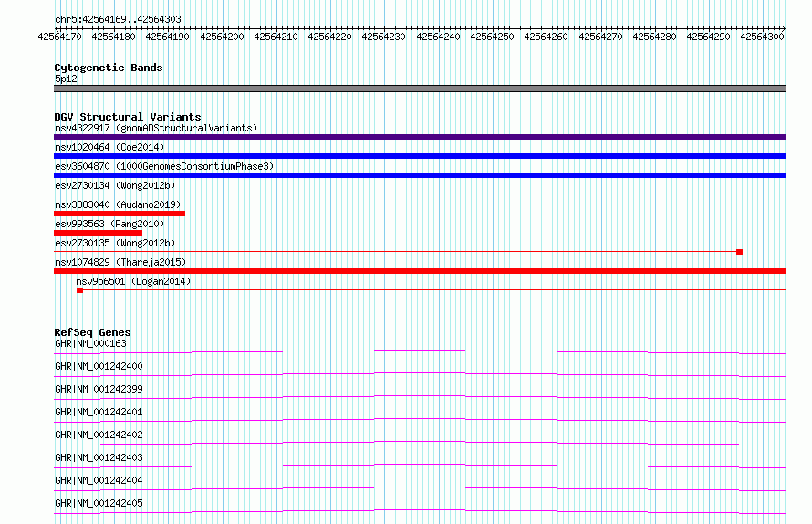
Task: Click the blue nsv1020464 variant bar
Action: (420, 156)
